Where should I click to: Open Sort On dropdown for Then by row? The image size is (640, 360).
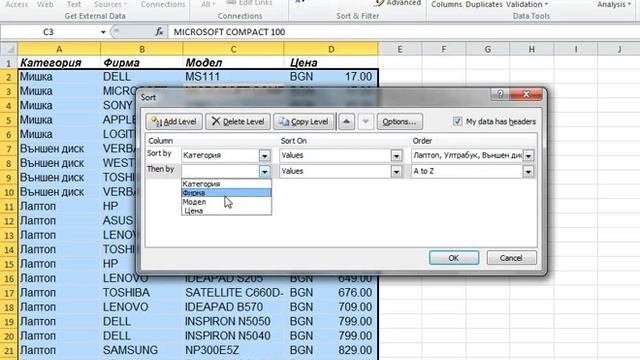[396, 171]
